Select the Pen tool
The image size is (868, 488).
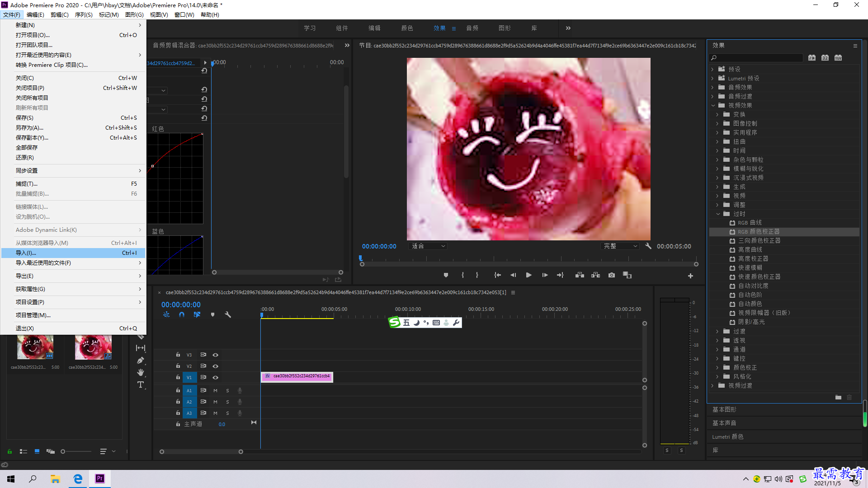(x=141, y=361)
